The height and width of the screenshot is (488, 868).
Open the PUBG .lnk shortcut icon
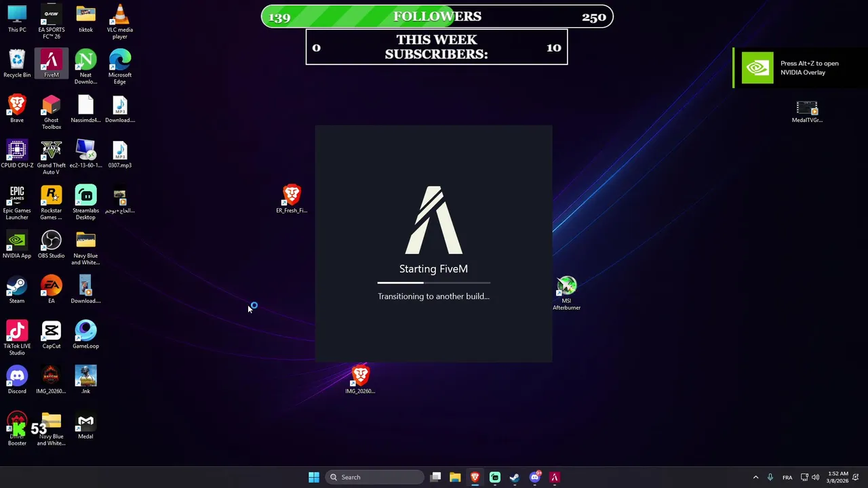[85, 380]
